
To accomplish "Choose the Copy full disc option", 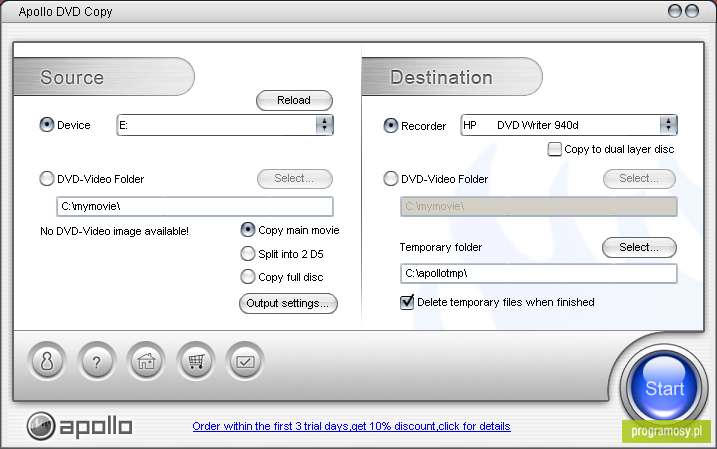I will point(247,277).
